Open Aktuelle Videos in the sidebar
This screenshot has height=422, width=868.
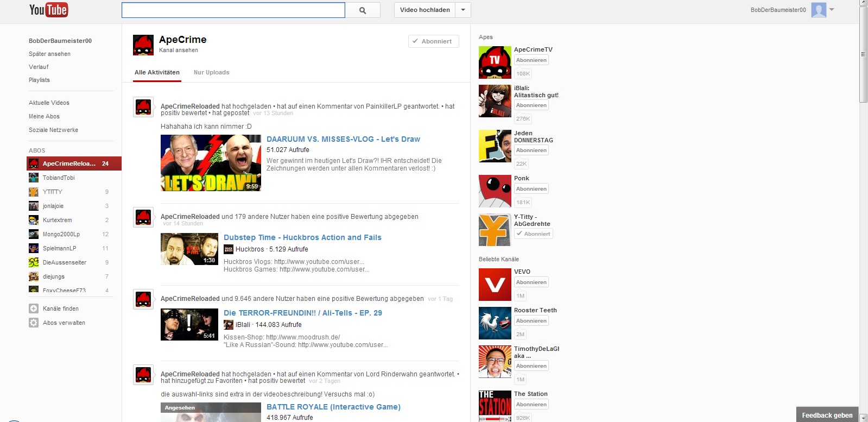pyautogui.click(x=49, y=103)
